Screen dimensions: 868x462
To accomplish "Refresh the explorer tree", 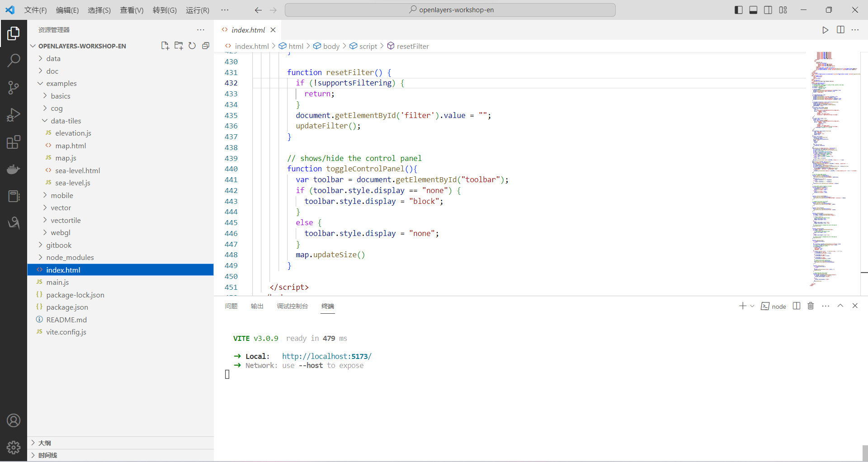I will pyautogui.click(x=192, y=46).
